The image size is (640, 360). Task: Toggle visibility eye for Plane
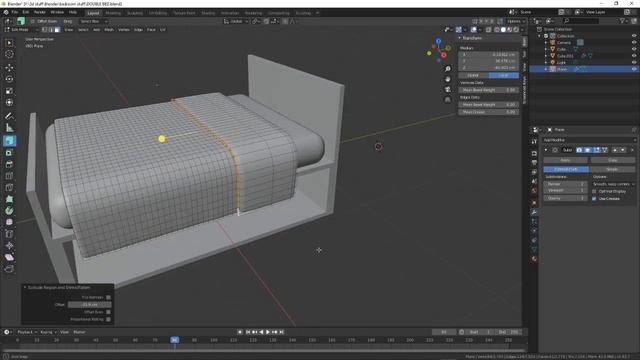point(634,69)
